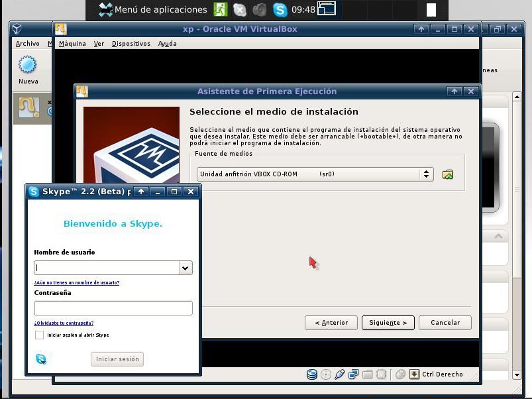This screenshot has width=532, height=399.
Task: Click the VirtualBox manager scrollbar up arrow
Action: [517, 97]
